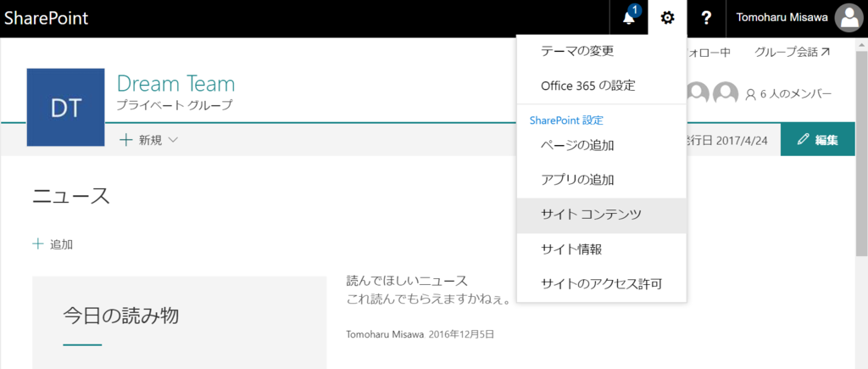This screenshot has width=868, height=369.
Task: Expand the 新規 dropdown chevron
Action: coord(173,140)
